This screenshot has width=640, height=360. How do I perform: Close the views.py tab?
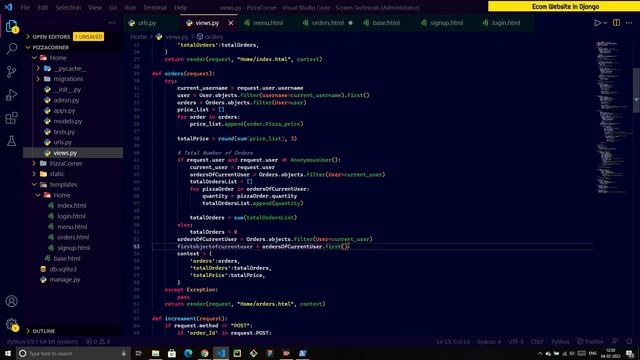[x=231, y=23]
